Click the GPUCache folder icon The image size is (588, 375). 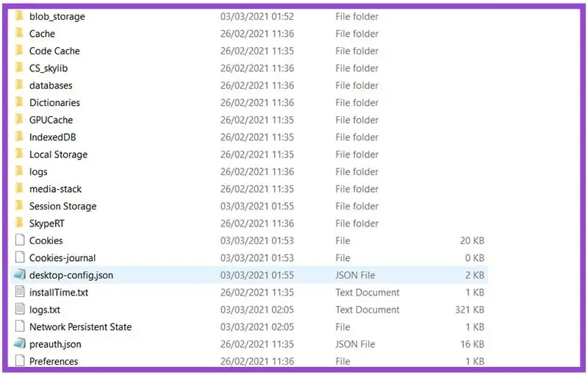pyautogui.click(x=20, y=120)
